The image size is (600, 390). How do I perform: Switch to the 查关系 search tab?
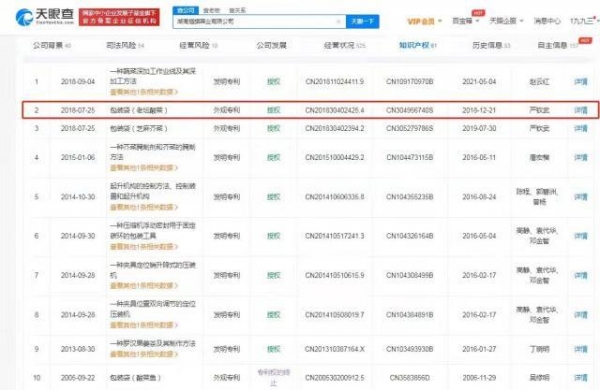coord(237,10)
